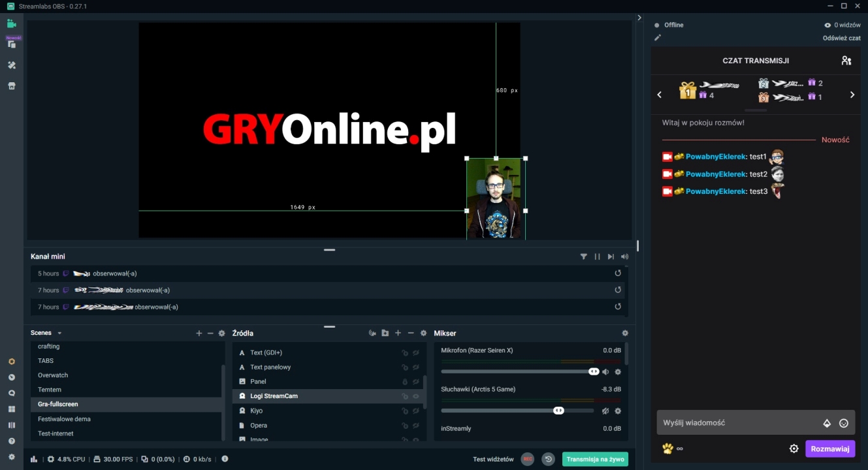Mute Słuchawki (Arctis 5 Game) in the mixer
Image resolution: width=868 pixels, height=470 pixels.
point(606,411)
